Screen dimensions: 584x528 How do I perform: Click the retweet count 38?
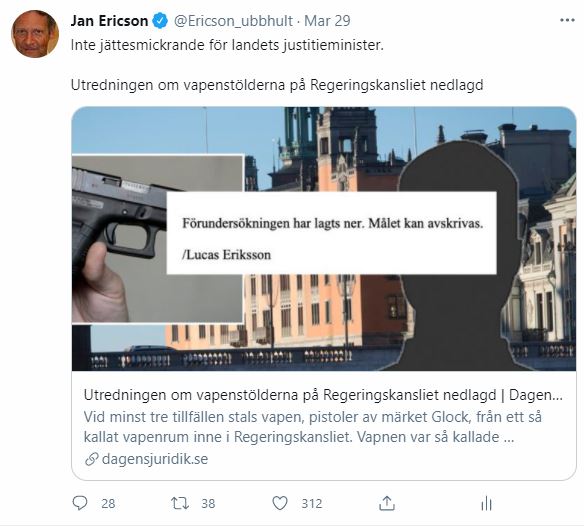click(x=208, y=503)
